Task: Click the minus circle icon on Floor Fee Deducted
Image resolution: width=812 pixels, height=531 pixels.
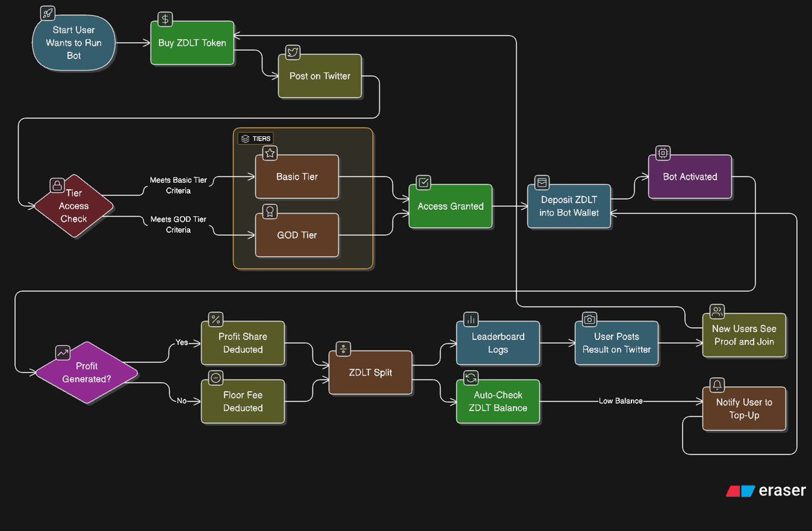Action: tap(216, 377)
